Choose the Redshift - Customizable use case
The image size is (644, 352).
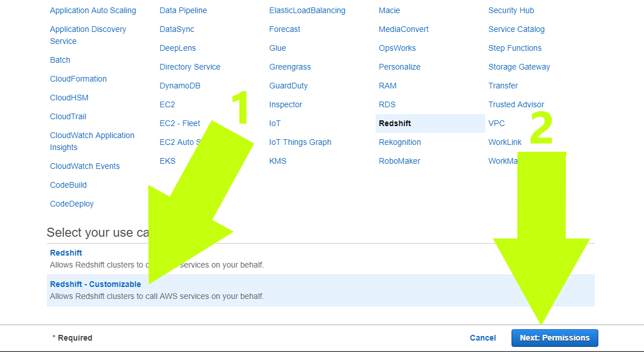pyautogui.click(x=95, y=284)
